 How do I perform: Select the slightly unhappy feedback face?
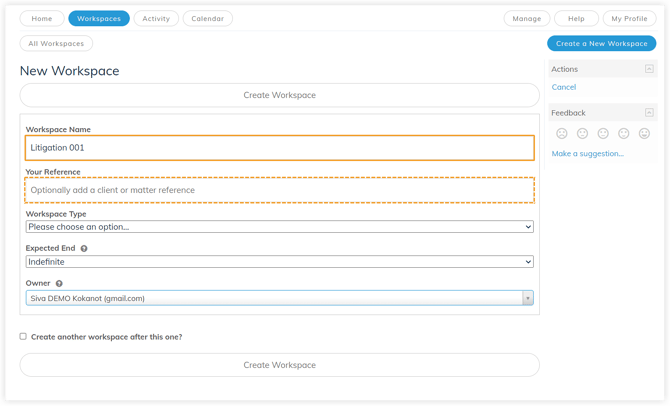tap(583, 134)
